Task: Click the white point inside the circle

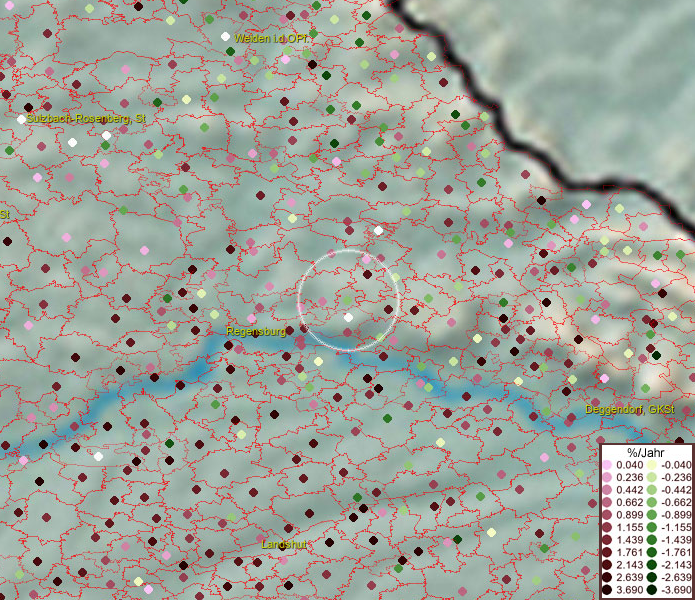Action: (348, 317)
